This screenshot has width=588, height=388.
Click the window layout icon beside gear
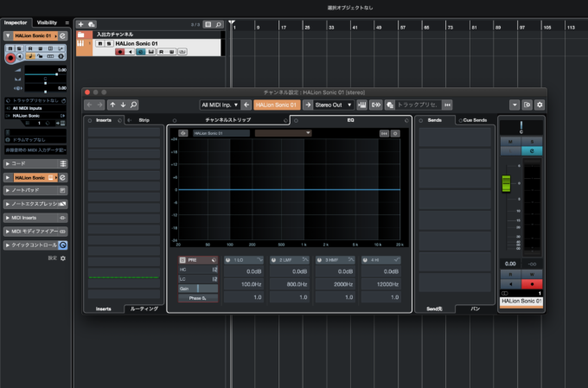tap(527, 105)
